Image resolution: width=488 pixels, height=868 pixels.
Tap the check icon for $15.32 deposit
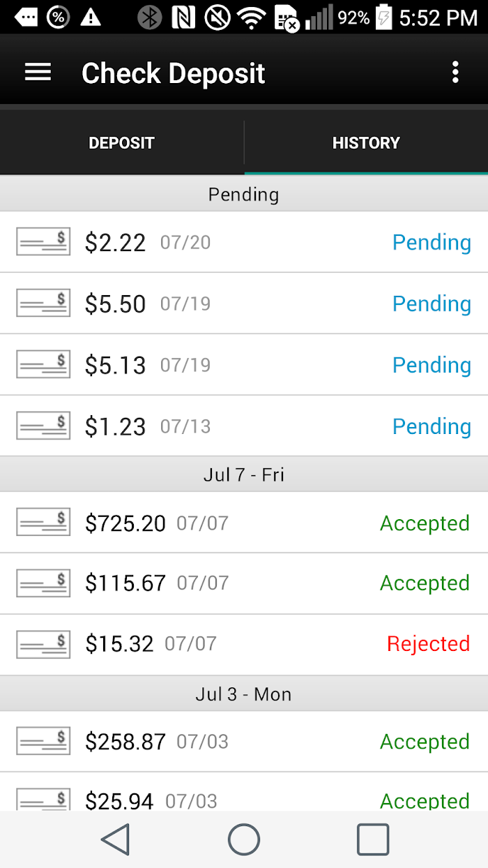point(43,644)
